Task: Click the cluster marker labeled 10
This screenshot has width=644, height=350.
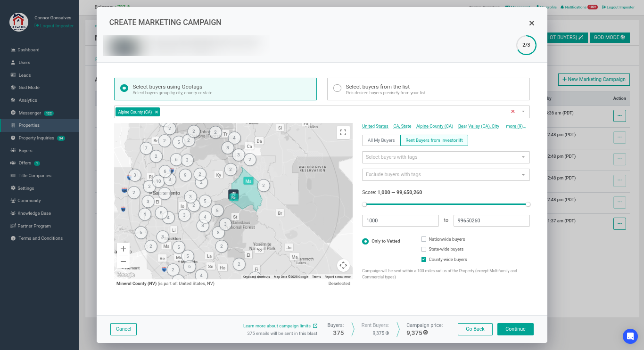Action: [x=158, y=181]
